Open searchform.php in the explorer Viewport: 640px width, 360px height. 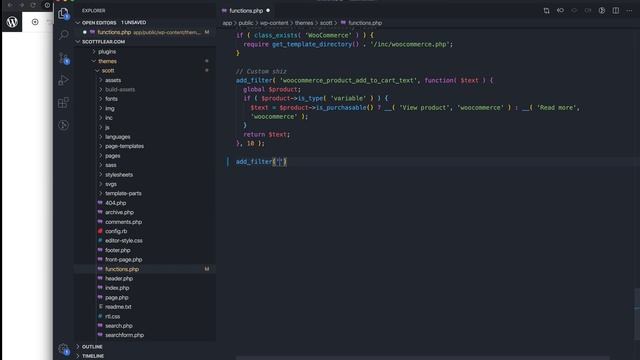[124, 335]
